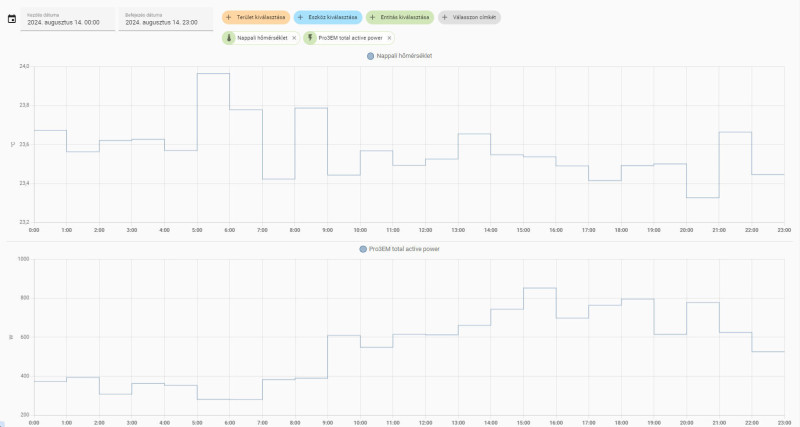Viewport: 800px width, 427px height.
Task: Click the plus icon on Eszköz kiválasztása
Action: pyautogui.click(x=301, y=17)
